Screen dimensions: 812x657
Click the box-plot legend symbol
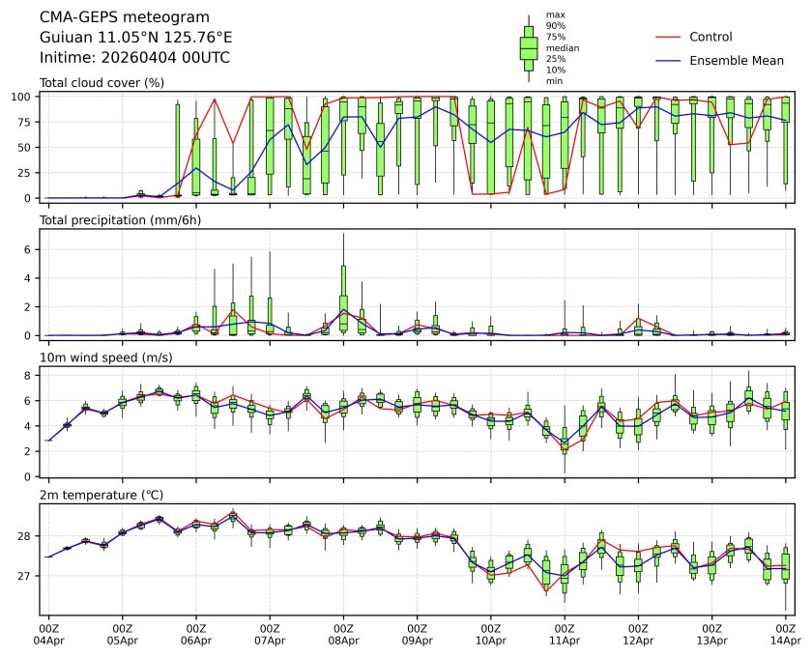pos(529,48)
